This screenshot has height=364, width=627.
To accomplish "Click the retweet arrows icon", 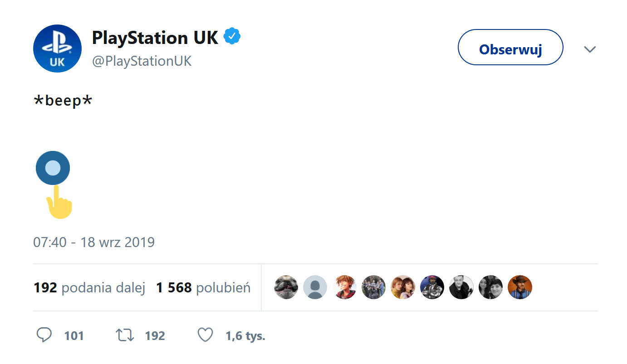I will tap(124, 335).
